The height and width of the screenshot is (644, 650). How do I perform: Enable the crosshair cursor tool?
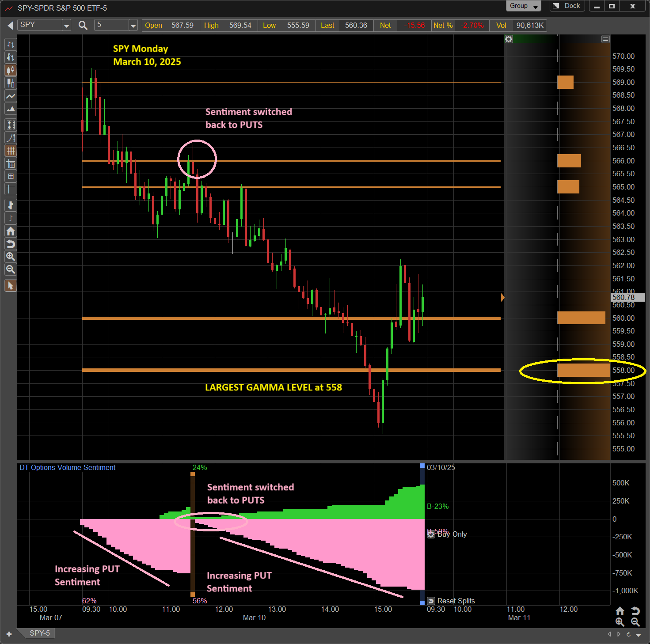pos(11,189)
